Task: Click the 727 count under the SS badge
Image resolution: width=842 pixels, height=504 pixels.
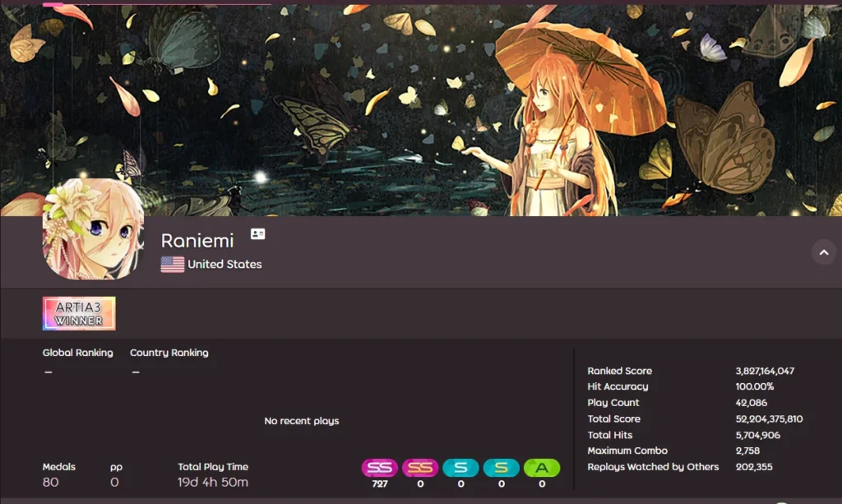Action: (380, 483)
